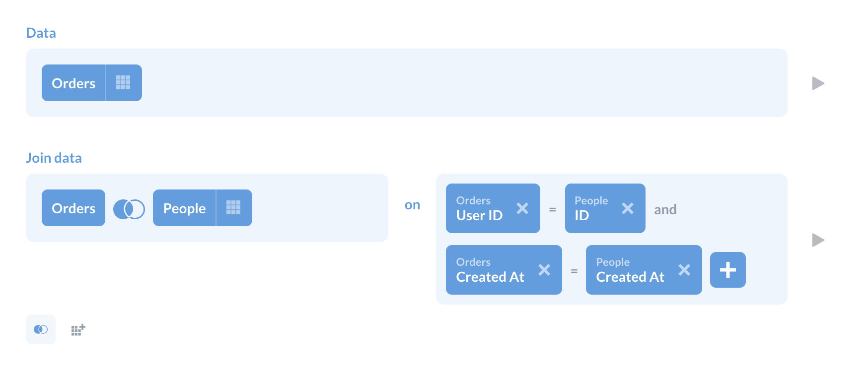
Task: Click the Orders table in join step
Action: tap(73, 208)
